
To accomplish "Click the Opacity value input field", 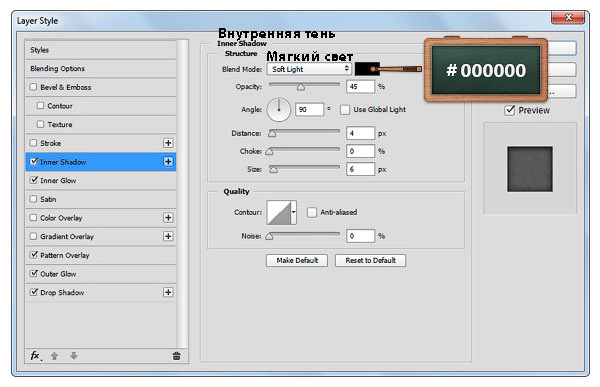I will (x=360, y=87).
